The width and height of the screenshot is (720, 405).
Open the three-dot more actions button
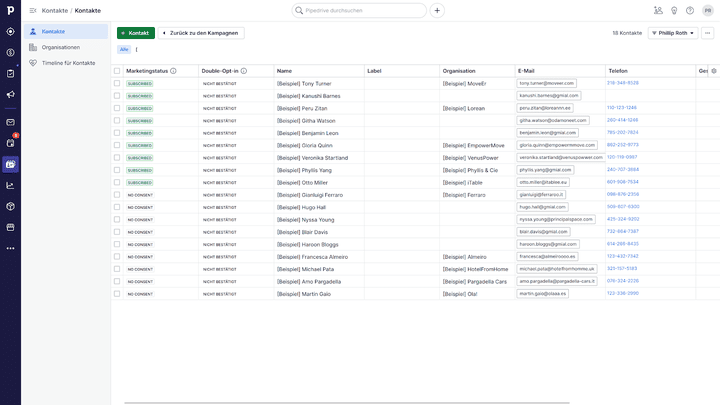point(707,33)
